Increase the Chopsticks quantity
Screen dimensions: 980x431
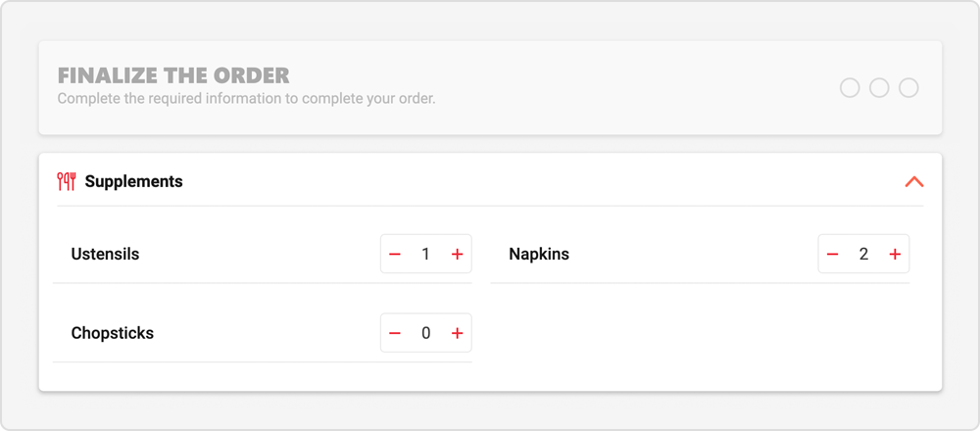point(457,333)
